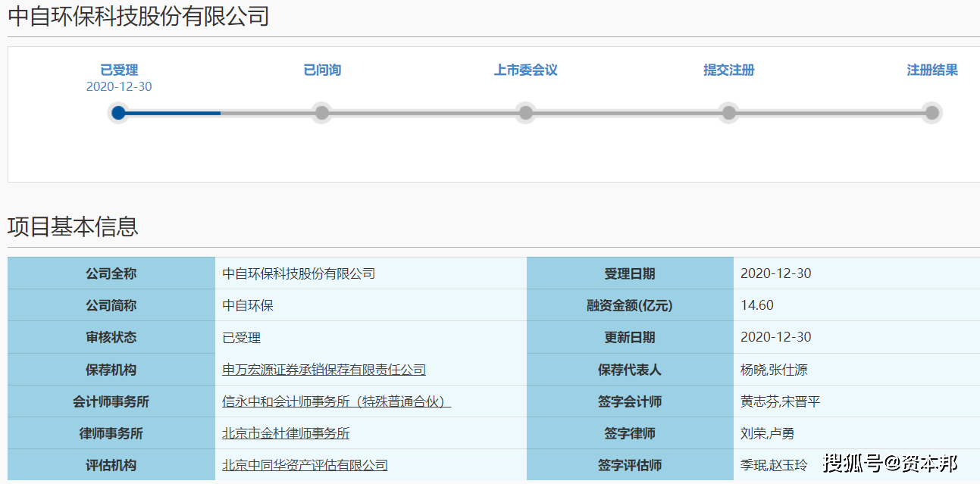This screenshot has height=484, width=980.
Task: Click the 公司简称 label cell
Action: pyautogui.click(x=111, y=305)
